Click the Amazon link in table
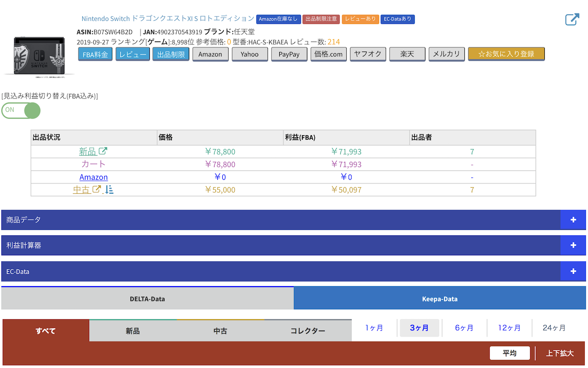This screenshot has width=588, height=368. pyautogui.click(x=94, y=177)
